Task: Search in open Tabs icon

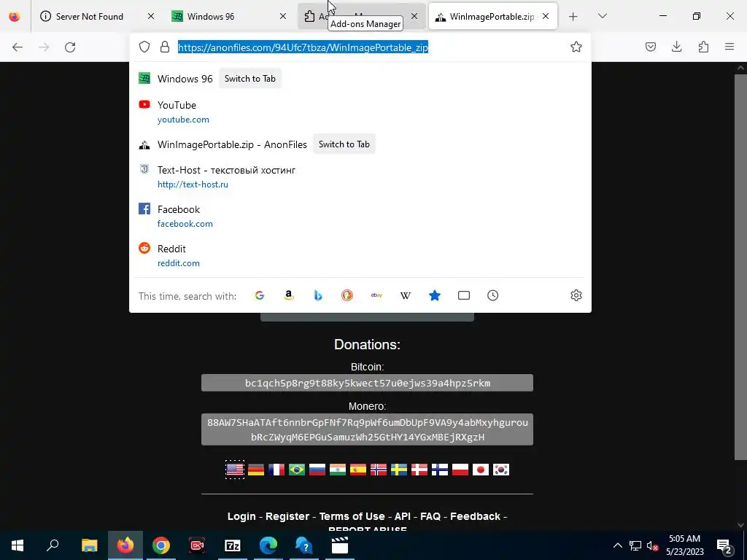Action: click(463, 295)
